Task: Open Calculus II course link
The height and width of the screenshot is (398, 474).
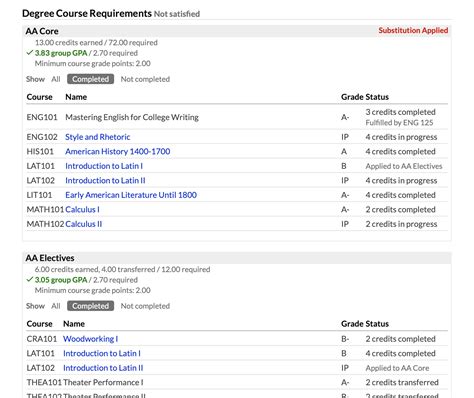Action: tap(84, 224)
